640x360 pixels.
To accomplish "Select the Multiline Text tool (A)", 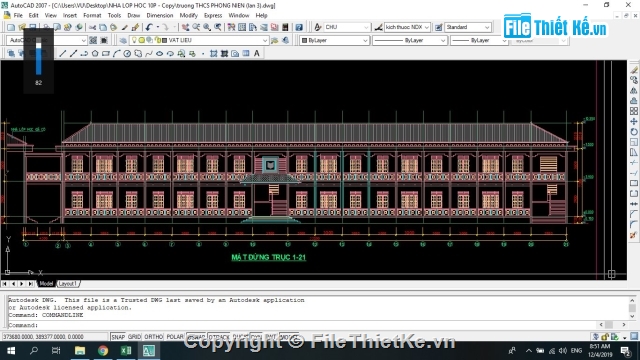I will click(257, 53).
